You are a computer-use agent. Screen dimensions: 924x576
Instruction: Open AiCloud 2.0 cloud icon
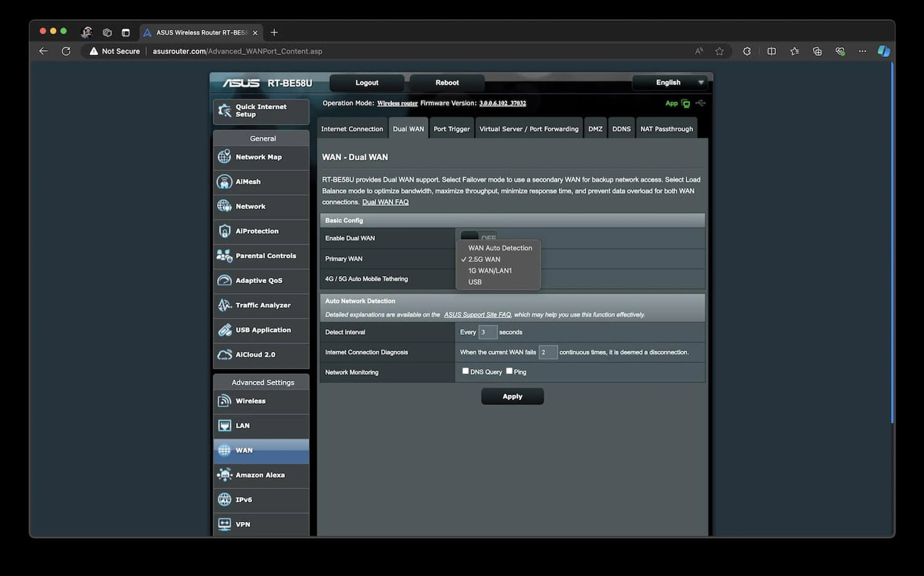224,355
